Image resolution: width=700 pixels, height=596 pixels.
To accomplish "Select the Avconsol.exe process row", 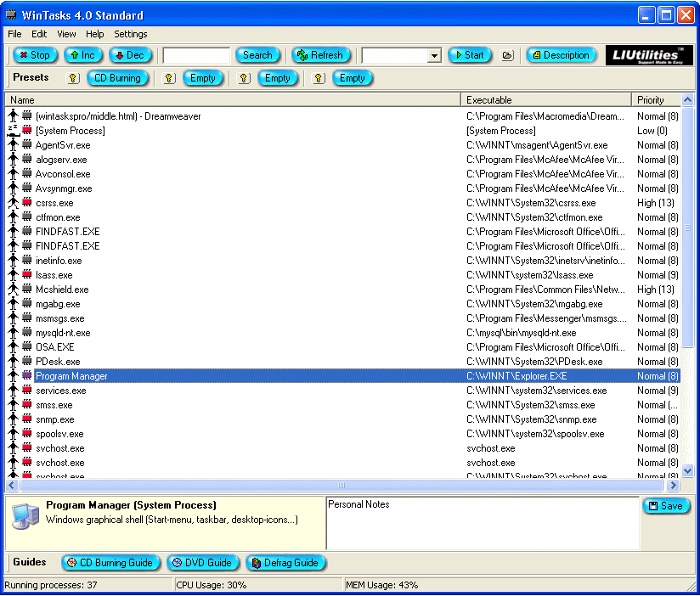I will coord(344,174).
